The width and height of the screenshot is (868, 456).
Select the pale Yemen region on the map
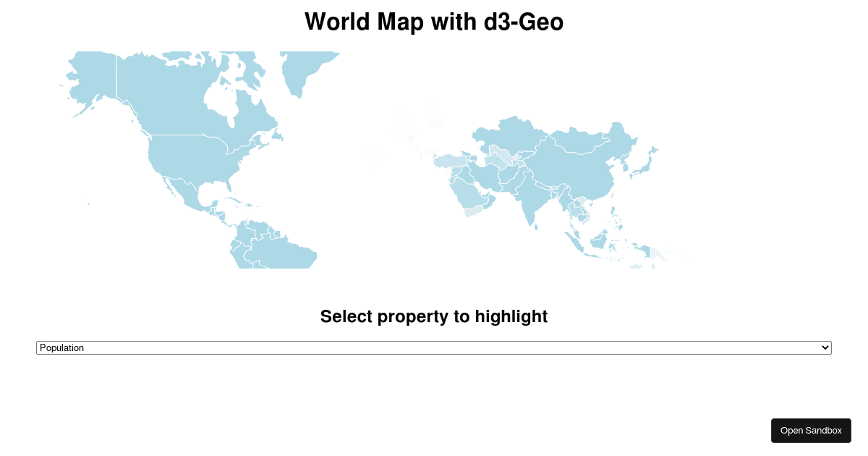click(472, 212)
